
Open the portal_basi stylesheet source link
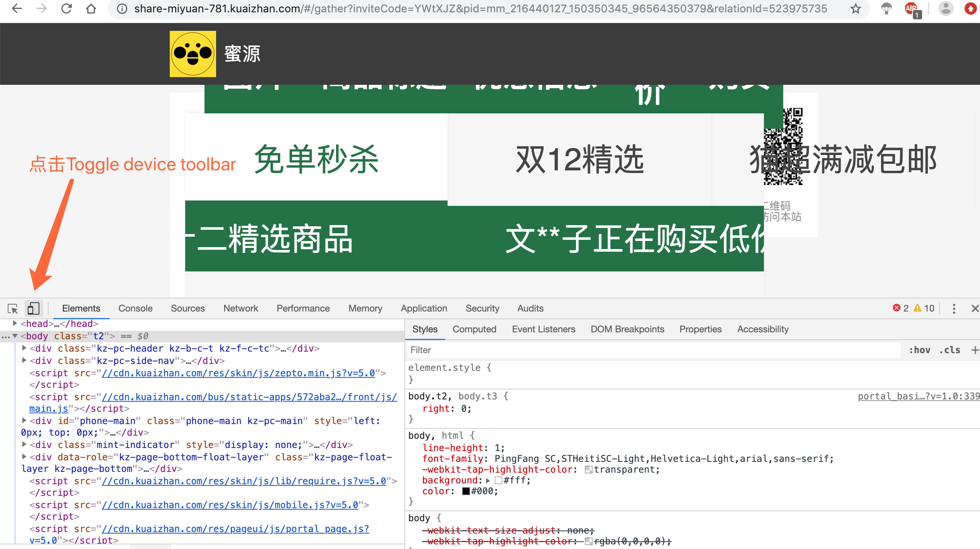pos(918,396)
